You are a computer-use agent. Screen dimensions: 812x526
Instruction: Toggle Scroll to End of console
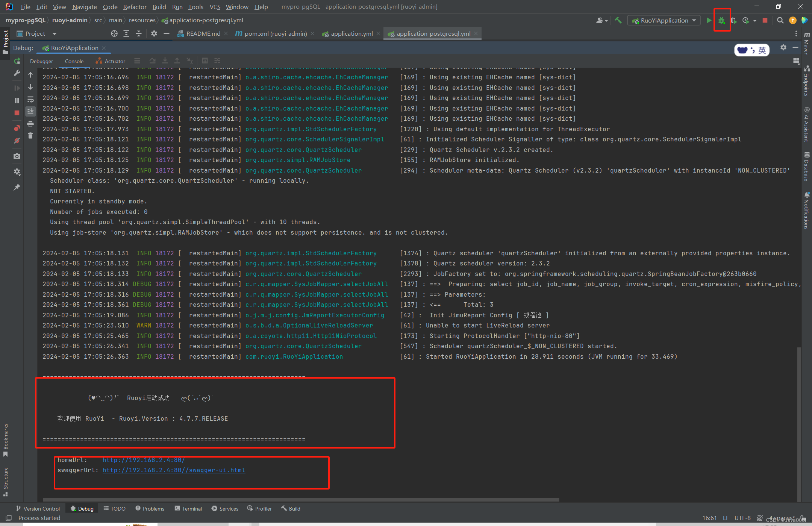(30, 111)
